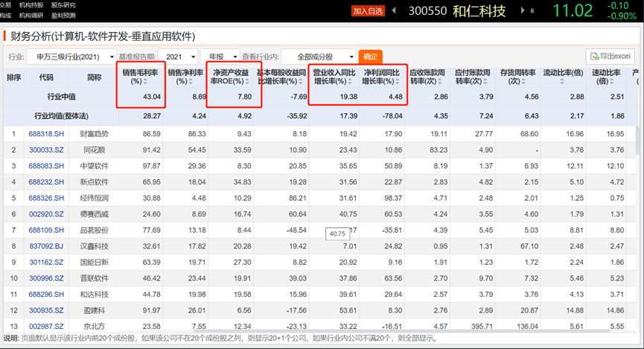
Task: Sort by 流动比率 arrows
Action: coord(562,82)
